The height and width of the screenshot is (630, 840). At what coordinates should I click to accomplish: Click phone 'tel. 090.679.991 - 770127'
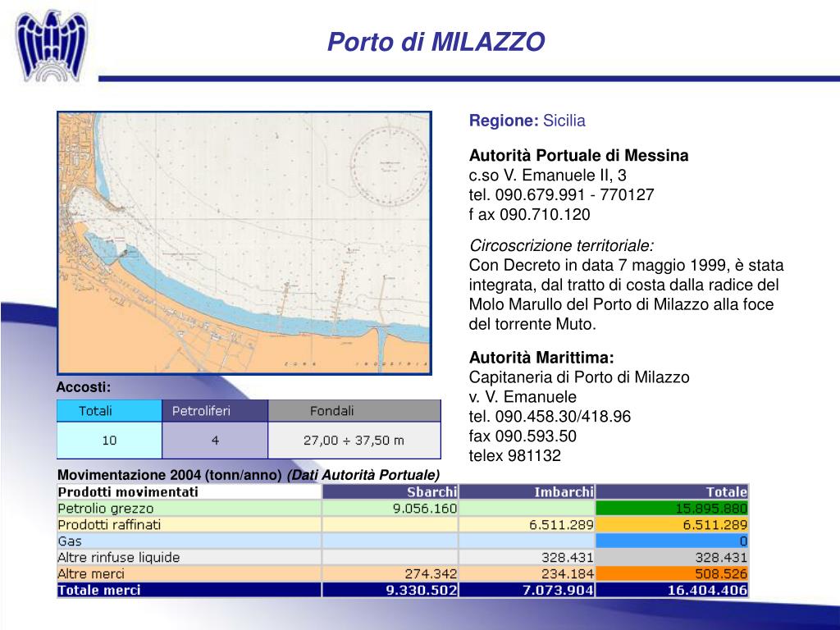click(561, 194)
